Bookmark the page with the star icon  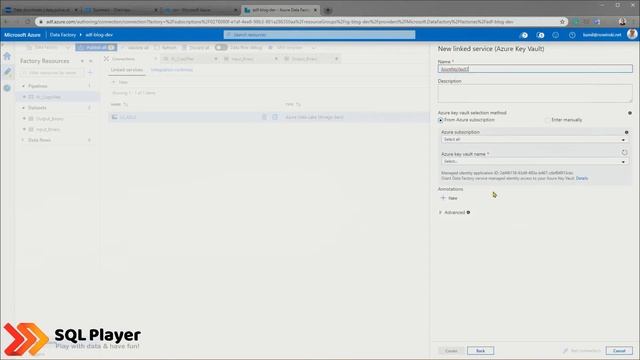562,22
